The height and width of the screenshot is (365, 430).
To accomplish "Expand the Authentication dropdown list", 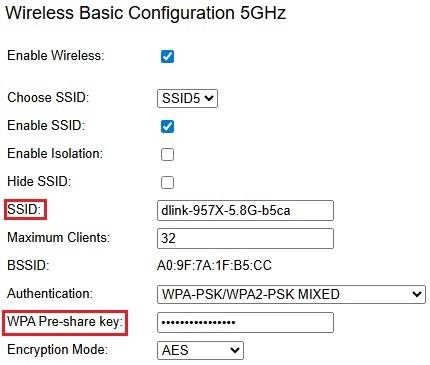I will coord(291,294).
